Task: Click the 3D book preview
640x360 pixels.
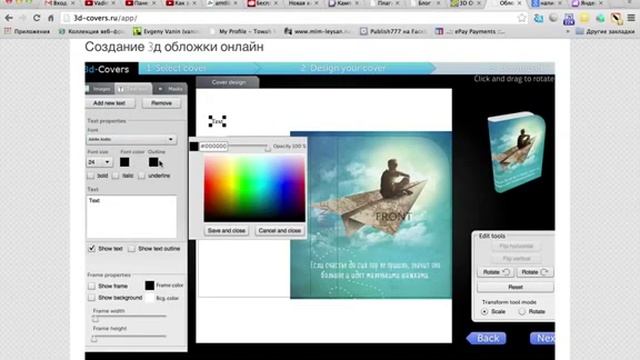Action: coord(516,152)
